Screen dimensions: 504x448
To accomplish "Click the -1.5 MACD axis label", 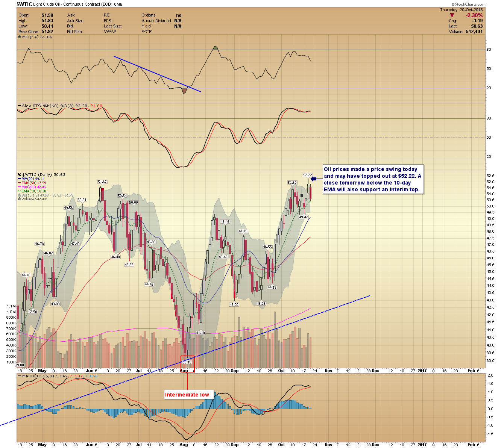I will point(490,434).
